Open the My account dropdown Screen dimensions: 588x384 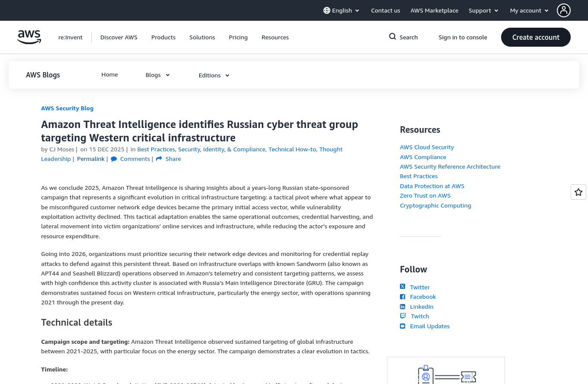(x=529, y=10)
